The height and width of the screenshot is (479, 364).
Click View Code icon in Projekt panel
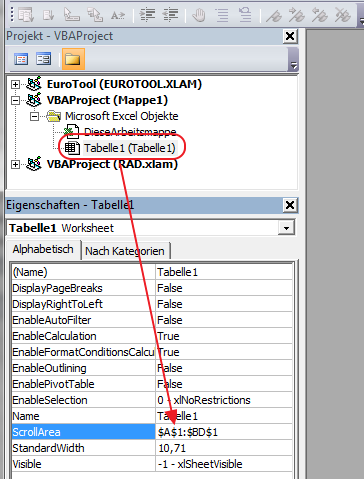pyautogui.click(x=21, y=59)
